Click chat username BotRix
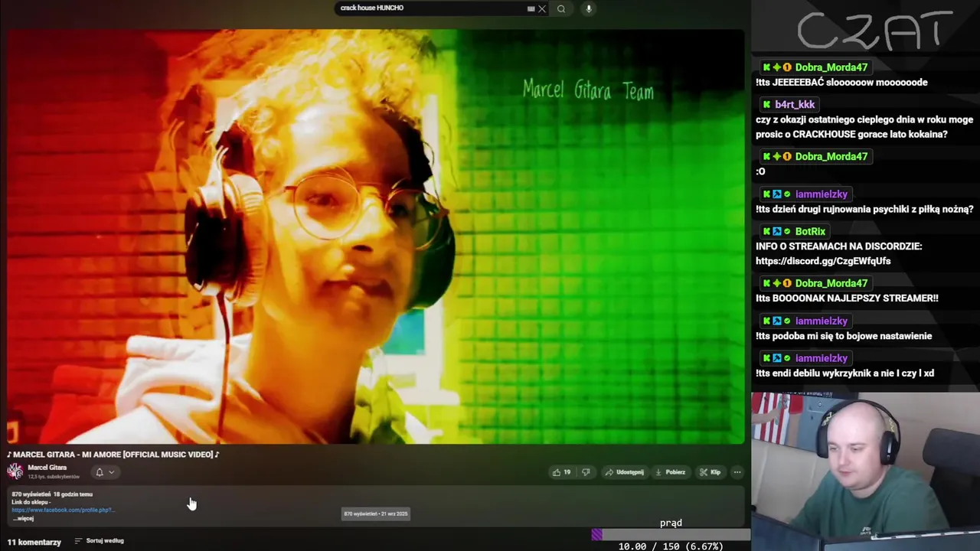The width and height of the screenshot is (980, 551). [810, 231]
